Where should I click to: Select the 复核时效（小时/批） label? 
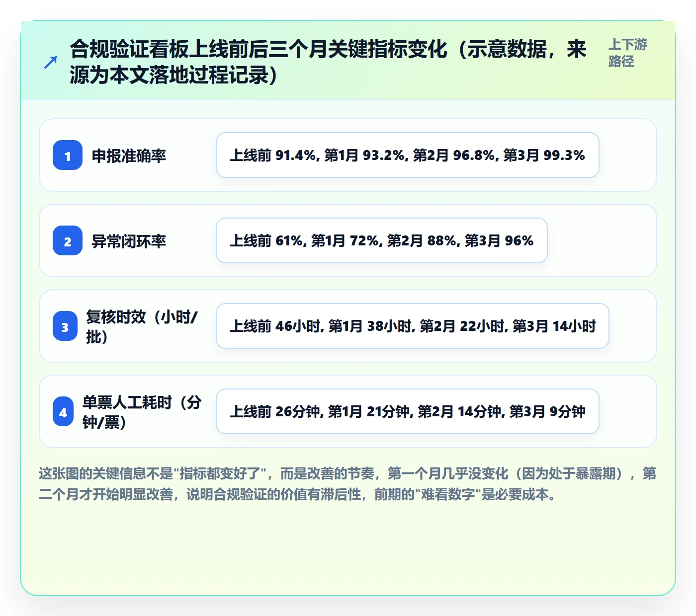(142, 326)
